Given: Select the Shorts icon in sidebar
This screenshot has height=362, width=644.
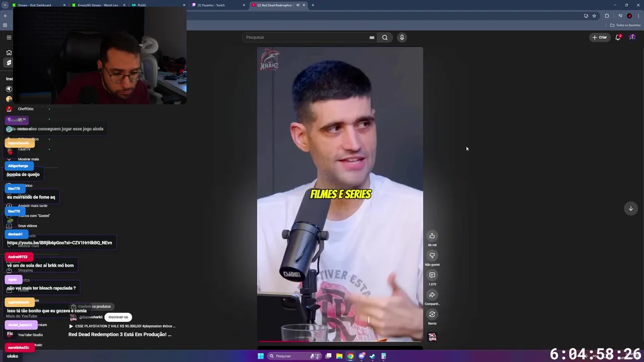Looking at the screenshot, I should 9,63.
